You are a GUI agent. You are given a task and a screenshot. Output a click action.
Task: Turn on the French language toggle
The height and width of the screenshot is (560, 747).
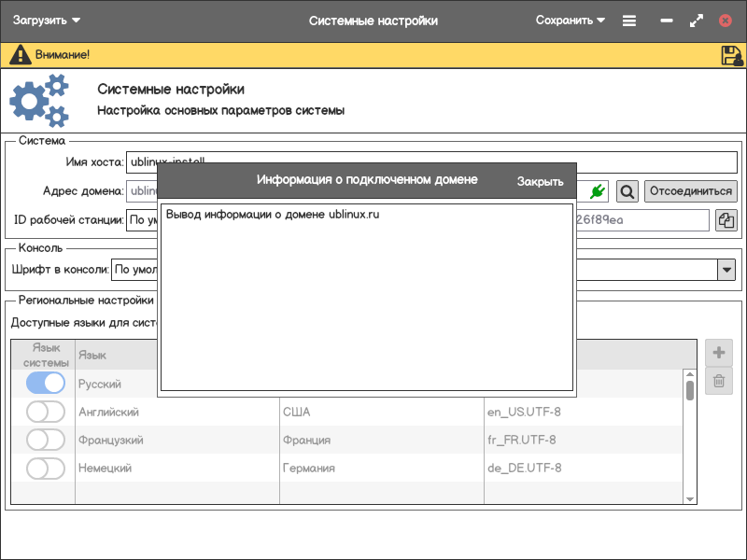click(x=46, y=440)
